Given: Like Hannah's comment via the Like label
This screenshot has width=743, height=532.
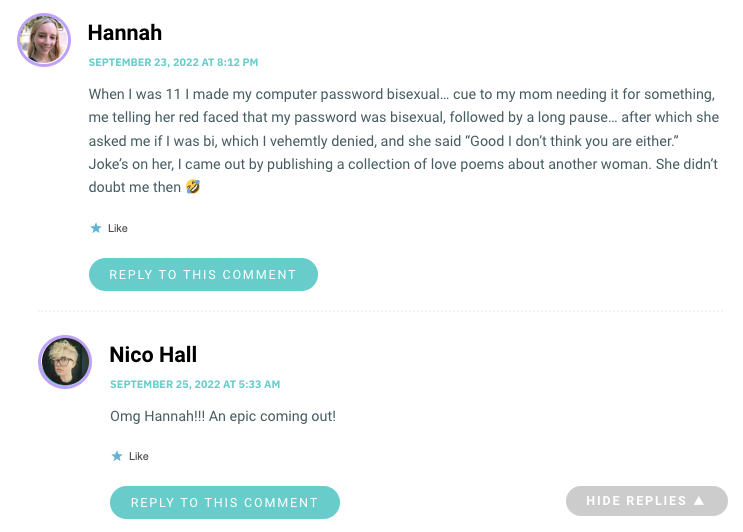Looking at the screenshot, I should (118, 228).
